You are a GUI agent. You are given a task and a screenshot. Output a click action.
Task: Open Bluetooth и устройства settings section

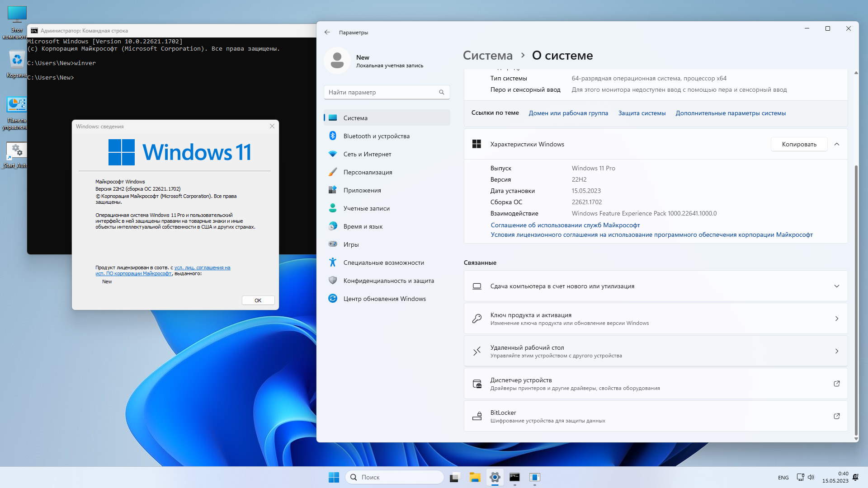[376, 136]
